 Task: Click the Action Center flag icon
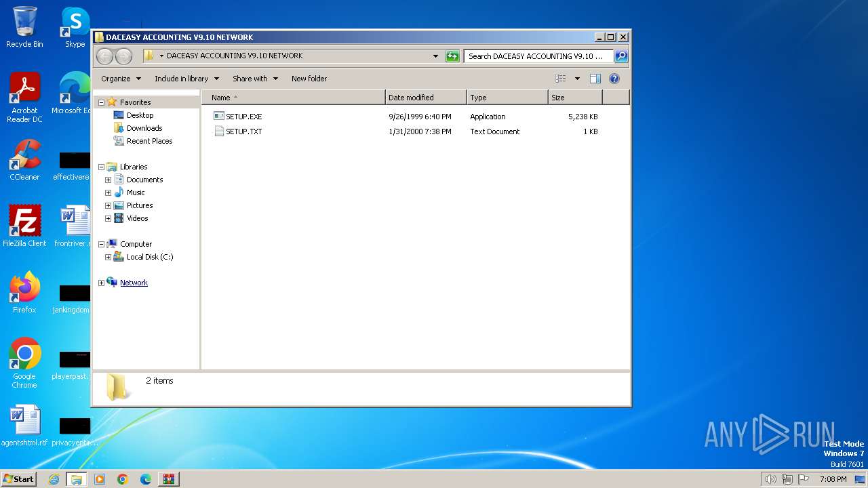pyautogui.click(x=804, y=479)
